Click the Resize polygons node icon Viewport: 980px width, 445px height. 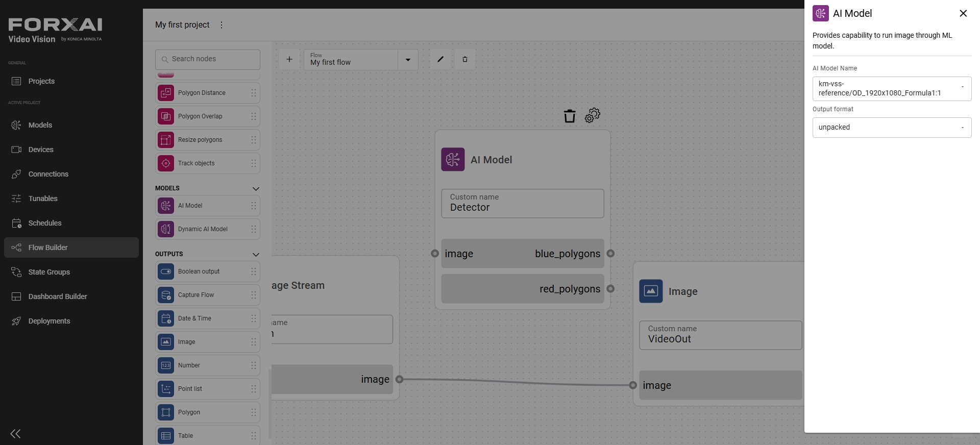(x=166, y=140)
